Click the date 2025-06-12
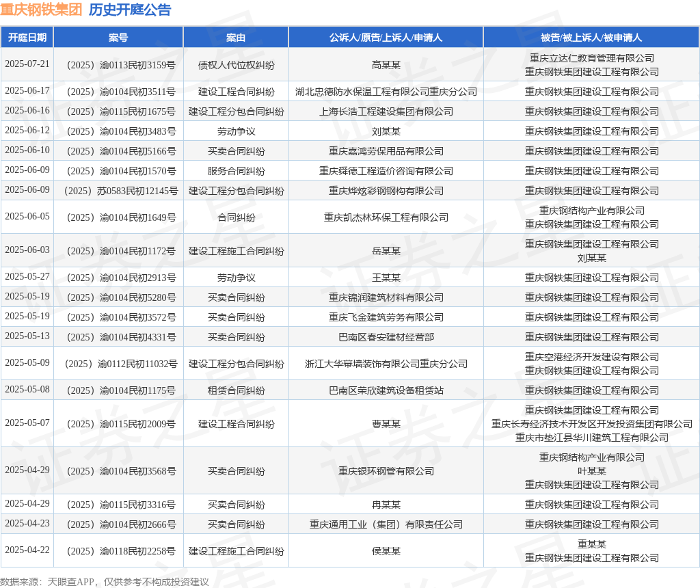Image resolution: width=700 pixels, height=588 pixels. tap(27, 131)
